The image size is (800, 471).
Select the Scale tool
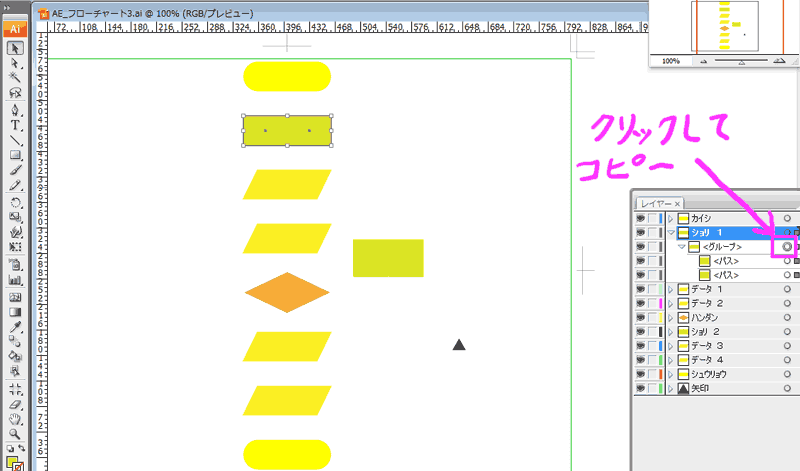15,217
